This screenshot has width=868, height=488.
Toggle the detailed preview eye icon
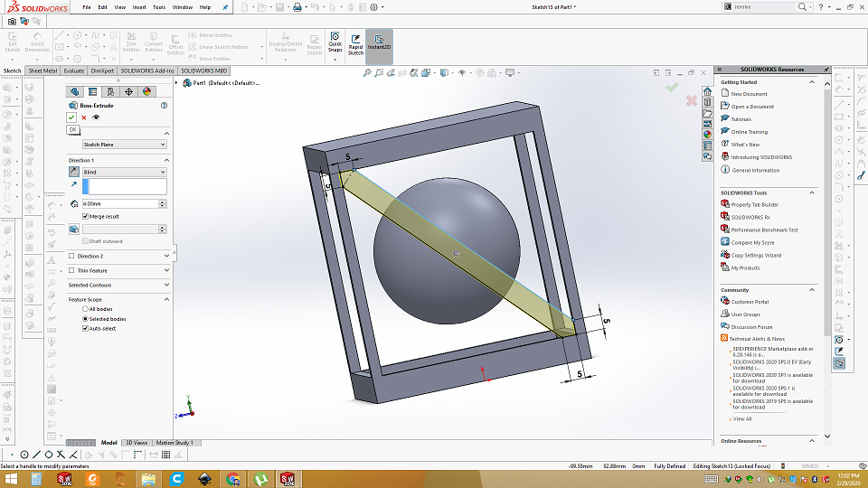[97, 117]
